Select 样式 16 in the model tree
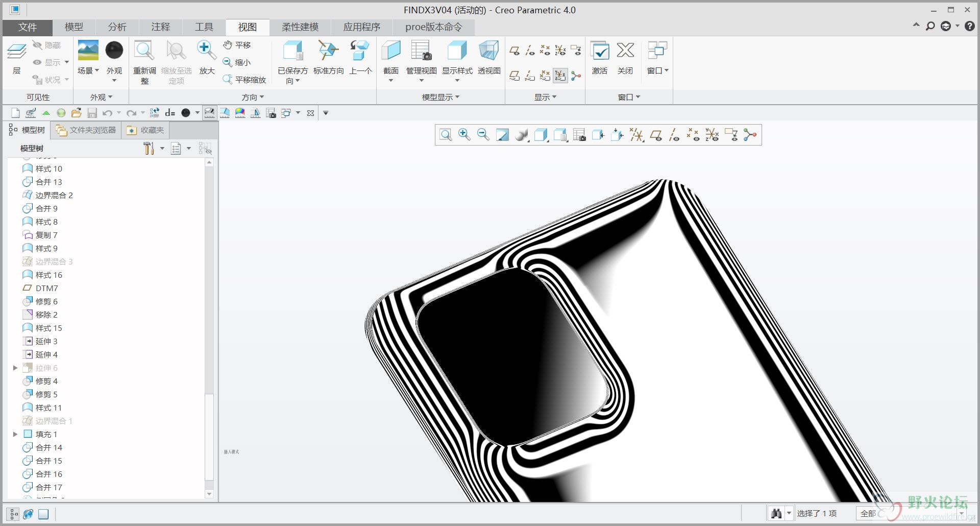980x526 pixels. (48, 275)
